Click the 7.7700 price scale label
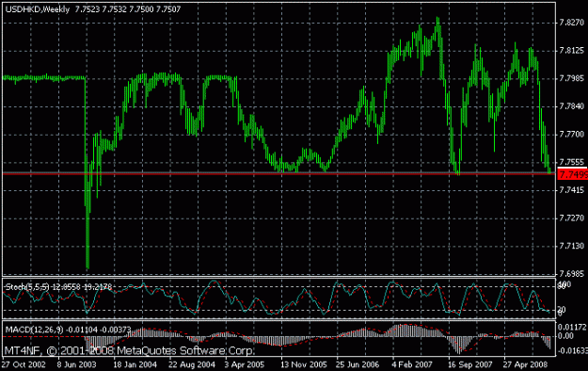Screen dimensions: 588x371 [572, 134]
